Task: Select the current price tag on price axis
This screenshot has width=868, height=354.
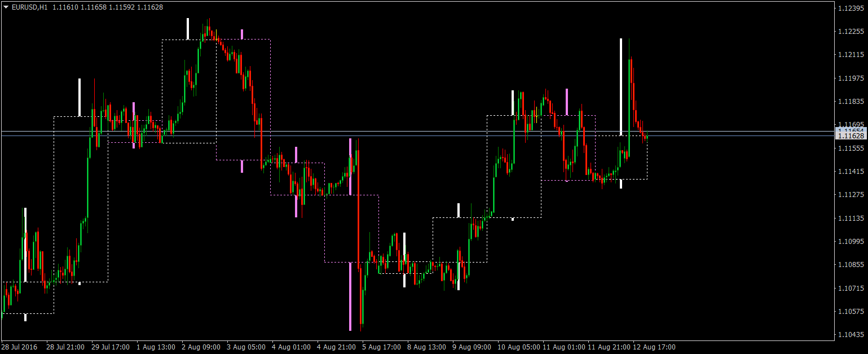Action: [851, 136]
